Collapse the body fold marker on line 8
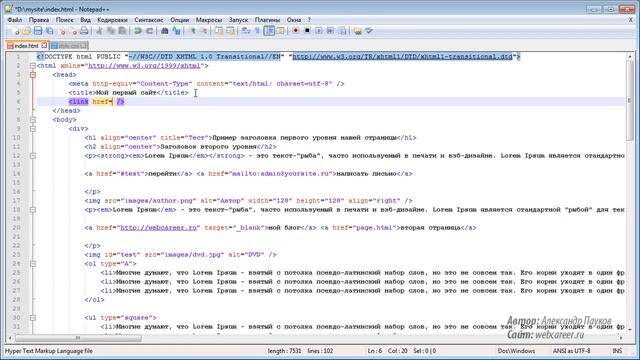The image size is (640, 360). [x=33, y=120]
